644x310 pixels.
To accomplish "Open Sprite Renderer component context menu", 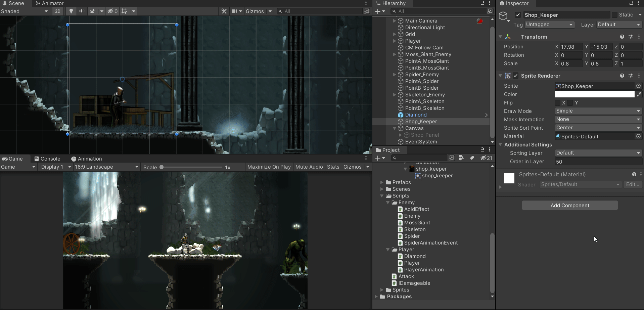I will 639,76.
